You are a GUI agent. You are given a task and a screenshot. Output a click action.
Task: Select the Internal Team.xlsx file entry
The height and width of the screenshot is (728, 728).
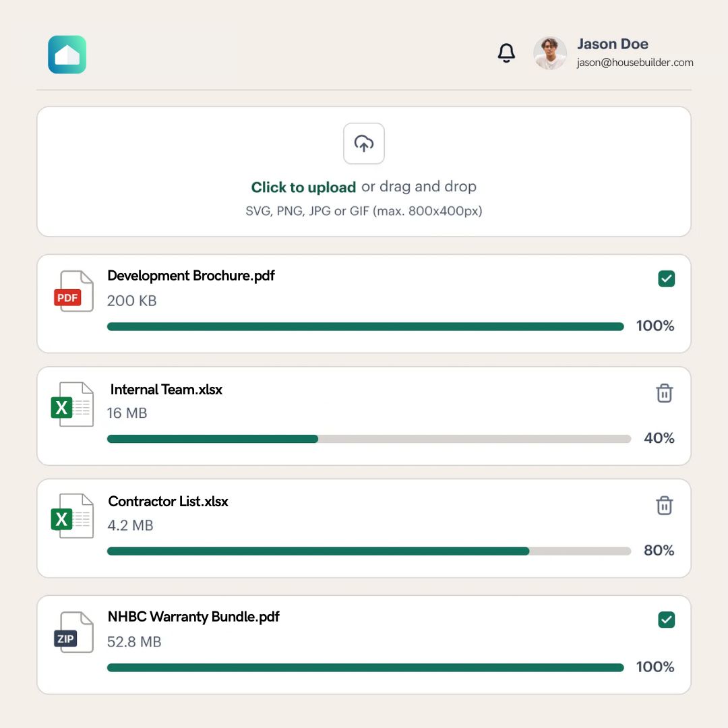pyautogui.click(x=364, y=415)
